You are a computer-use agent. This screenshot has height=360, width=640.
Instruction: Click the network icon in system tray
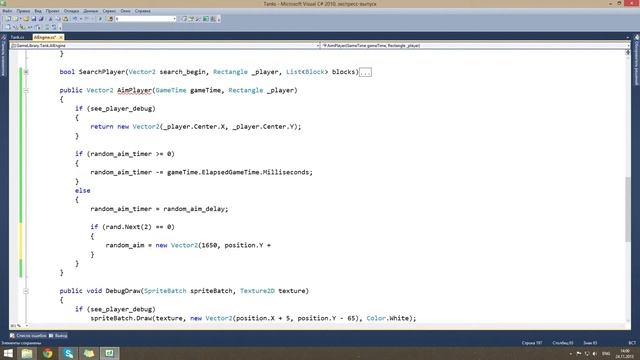coord(587,353)
